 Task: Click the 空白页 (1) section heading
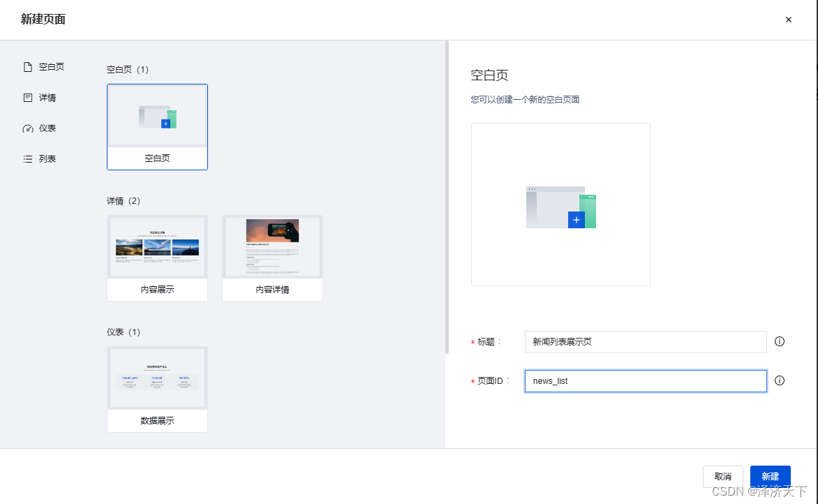(x=128, y=69)
